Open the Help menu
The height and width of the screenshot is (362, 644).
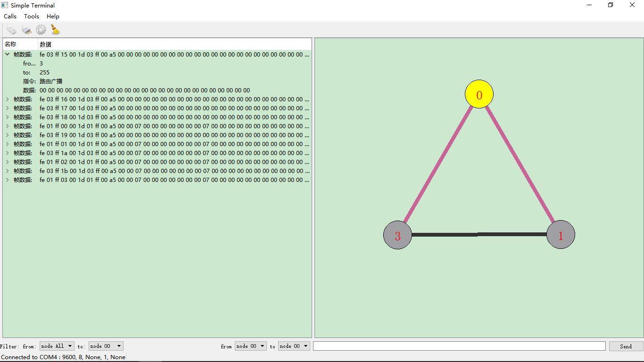click(53, 16)
